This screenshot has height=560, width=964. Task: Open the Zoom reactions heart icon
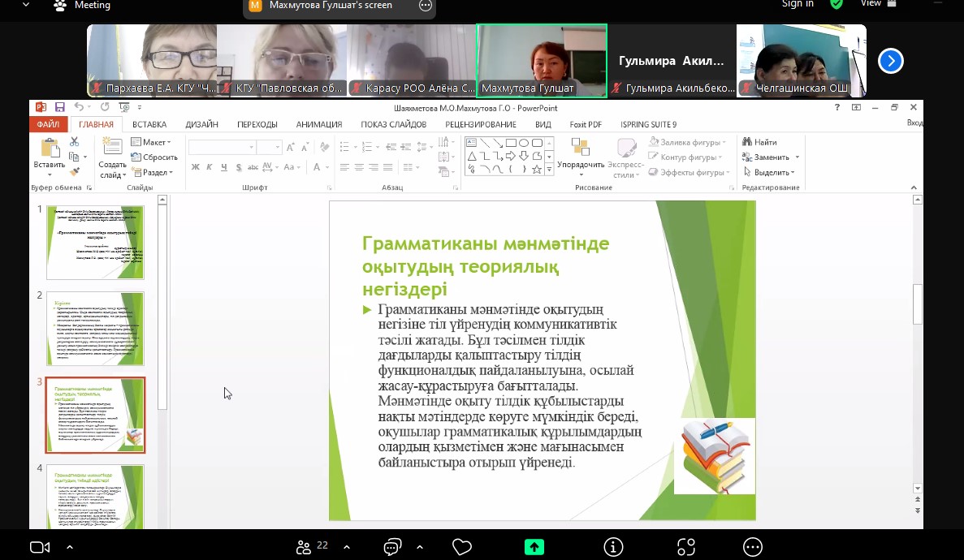click(x=462, y=546)
